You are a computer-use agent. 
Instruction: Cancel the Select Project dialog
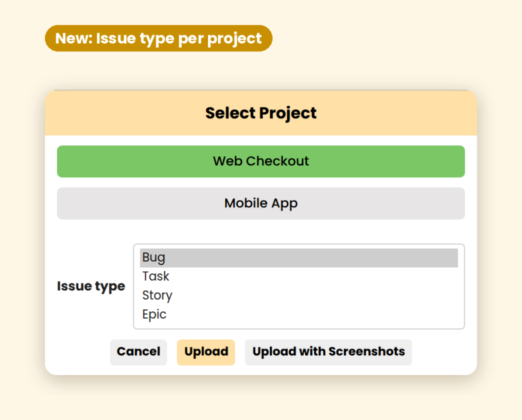tap(139, 352)
